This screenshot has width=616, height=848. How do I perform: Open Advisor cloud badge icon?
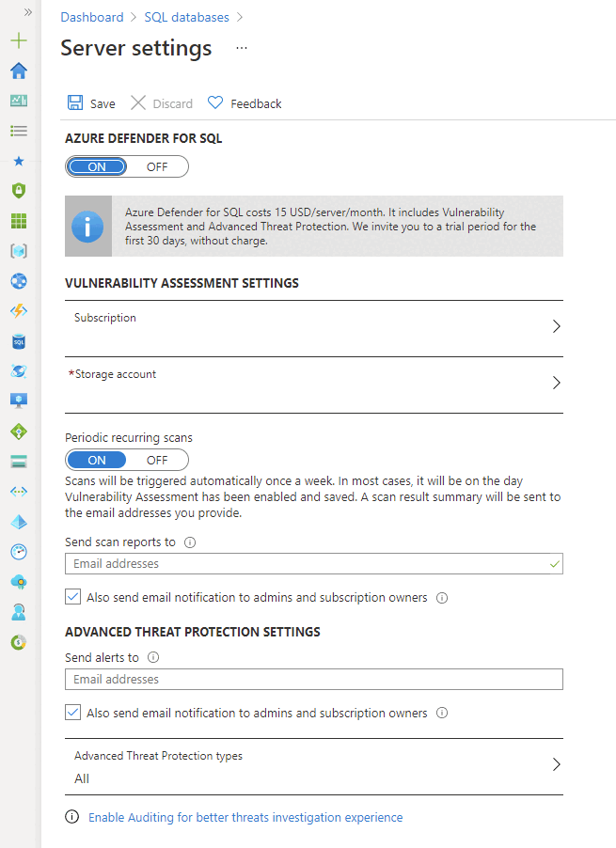coord(19,582)
